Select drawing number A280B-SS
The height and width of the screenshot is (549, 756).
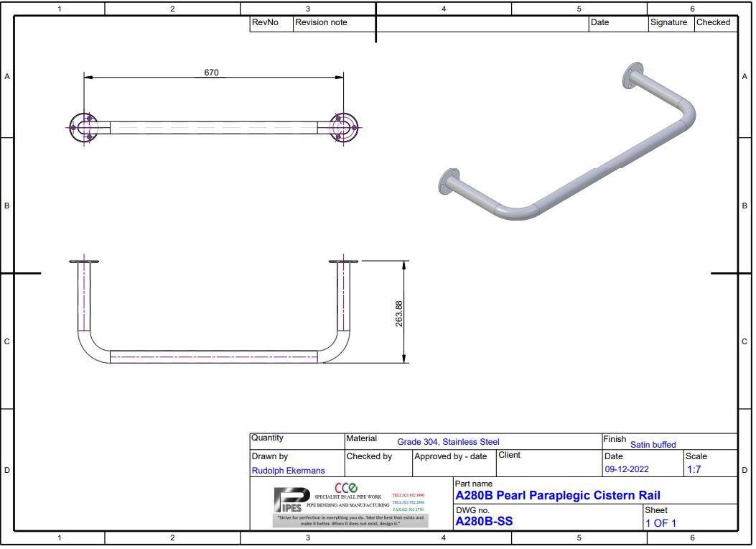[x=484, y=522]
